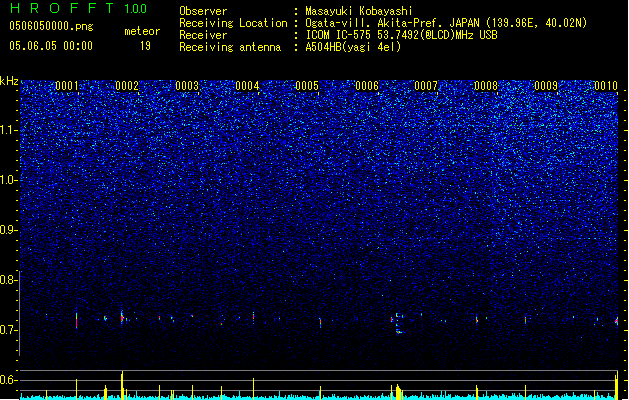Click the Receiving Location label

pos(233,23)
